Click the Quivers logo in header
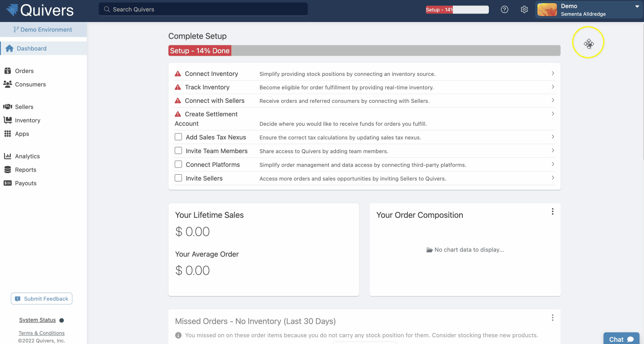644x344 pixels. click(x=40, y=10)
